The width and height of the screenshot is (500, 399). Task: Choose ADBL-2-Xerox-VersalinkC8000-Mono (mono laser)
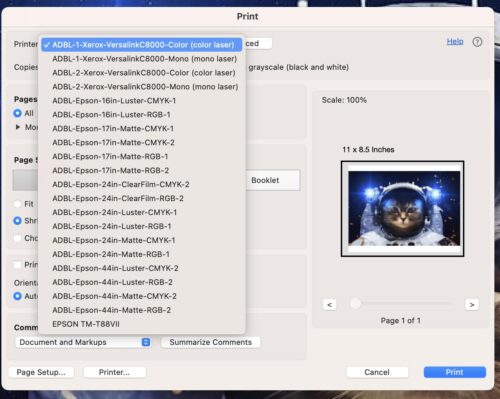(x=142, y=87)
